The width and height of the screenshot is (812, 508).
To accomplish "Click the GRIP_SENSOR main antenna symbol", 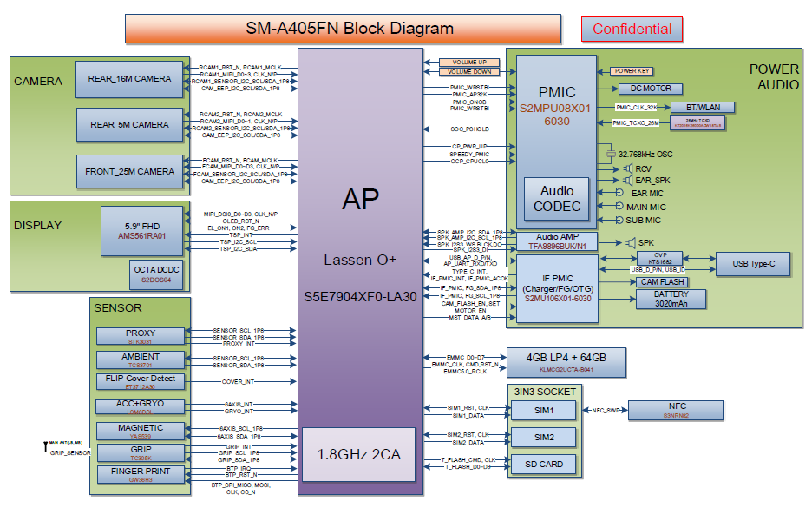I will (47, 447).
